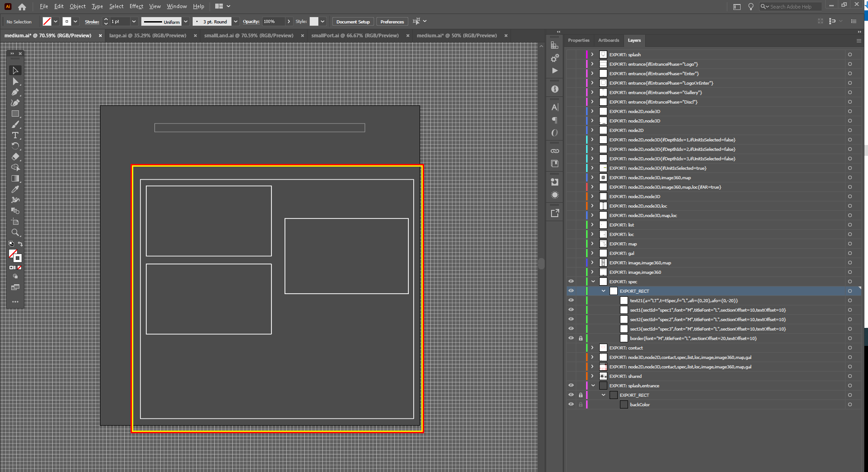The image size is (868, 472).
Task: Open the Info panel icon
Action: pyautogui.click(x=555, y=89)
